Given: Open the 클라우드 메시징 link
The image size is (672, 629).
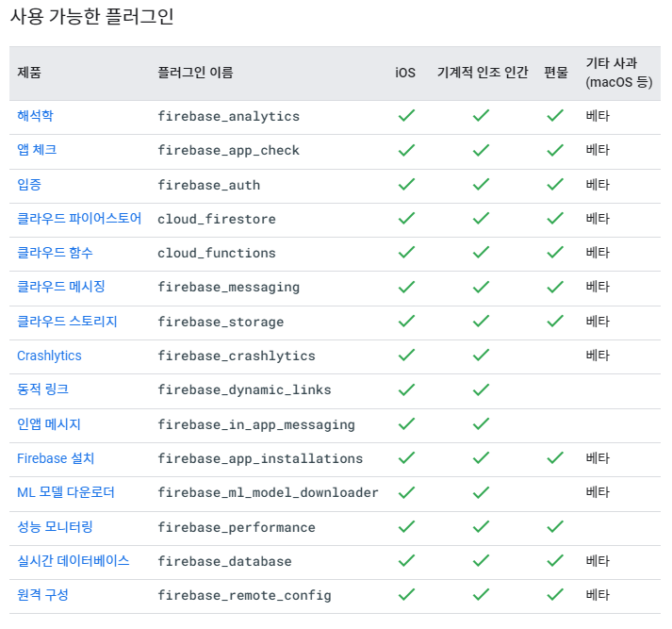Looking at the screenshot, I should (x=61, y=287).
